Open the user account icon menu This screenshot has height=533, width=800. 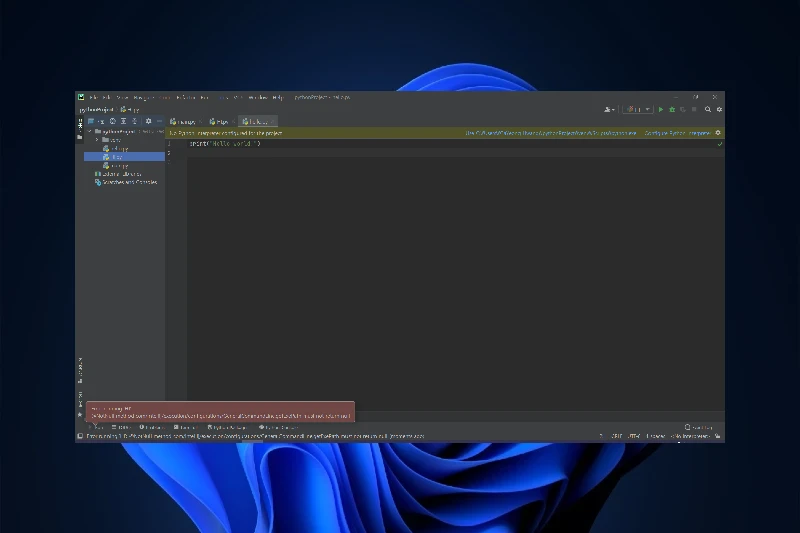coord(609,110)
